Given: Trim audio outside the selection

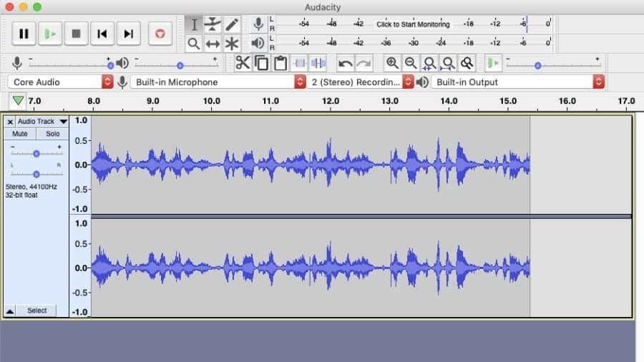Looking at the screenshot, I should pyautogui.click(x=299, y=63).
